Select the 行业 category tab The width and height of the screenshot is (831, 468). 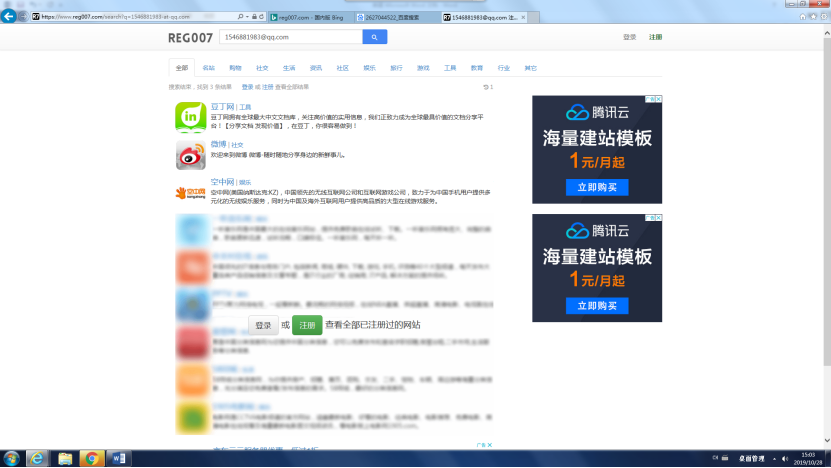pos(503,68)
